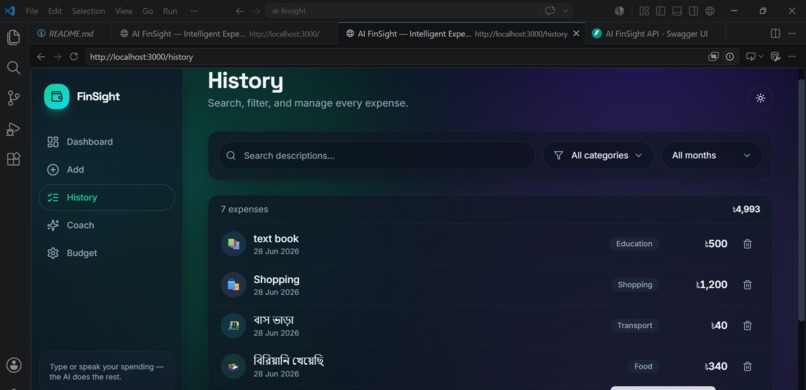This screenshot has width=806, height=390.
Task: Switch to the Swagger UI tab
Action: click(655, 33)
